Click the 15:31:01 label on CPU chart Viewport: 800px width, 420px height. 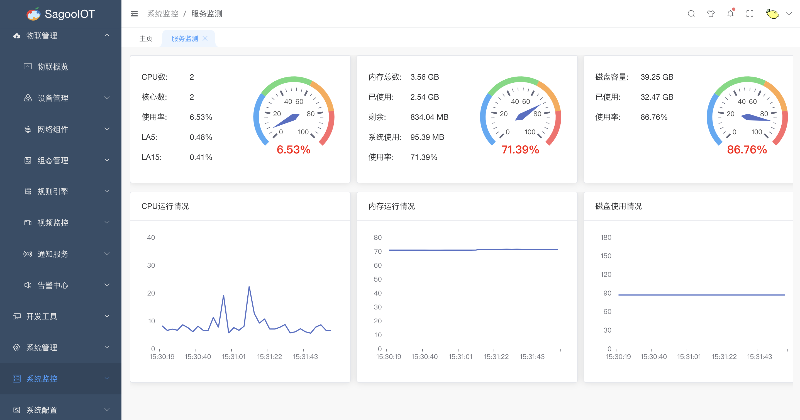click(x=234, y=356)
